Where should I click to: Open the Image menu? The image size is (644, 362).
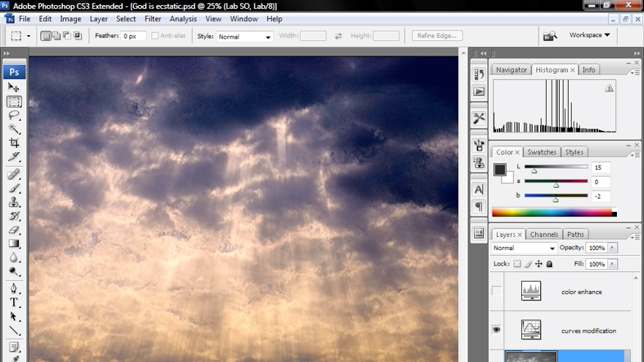click(x=70, y=19)
